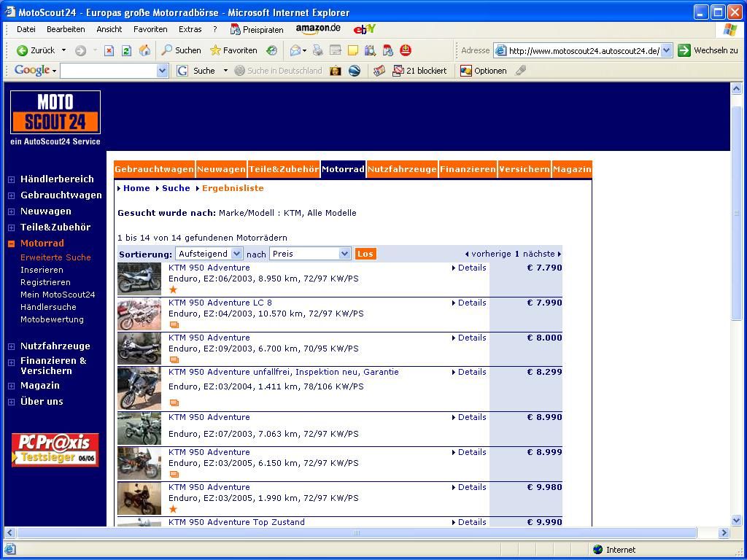Viewport: 747px width, 560px height.
Task: Open the Favoriten menu
Action: tap(150, 29)
